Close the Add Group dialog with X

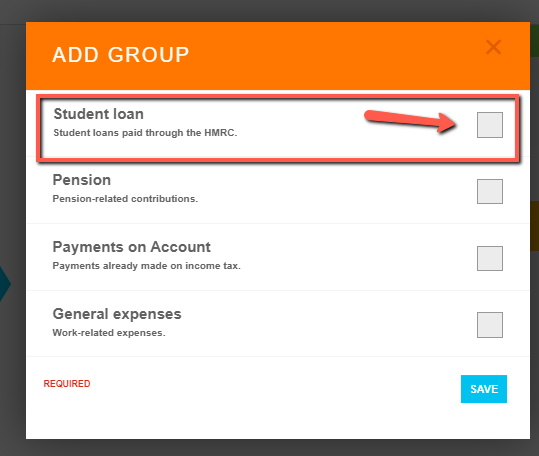click(x=493, y=47)
